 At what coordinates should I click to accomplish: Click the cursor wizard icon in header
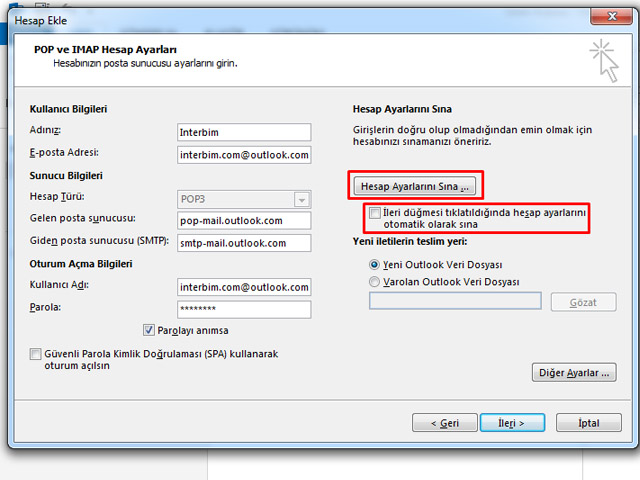pos(602,58)
